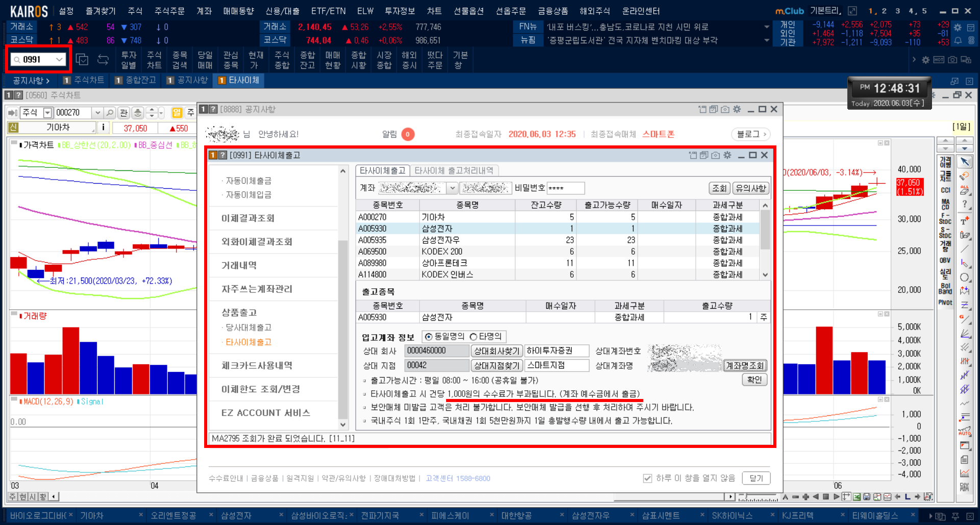The height and width of the screenshot is (525, 980).
Task: Click the camera capture icon in the 타사이체출고 title bar
Action: [715, 155]
